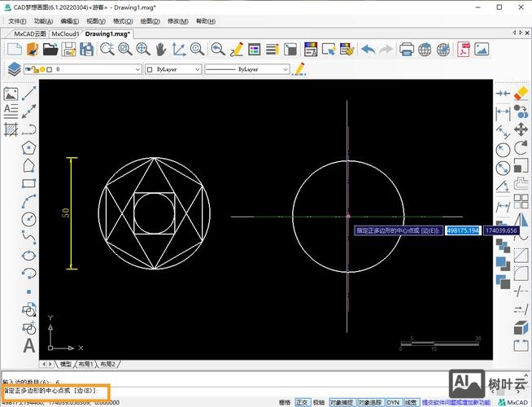Toggle 正交 ortho mode in status bar
The image size is (532, 407).
[x=303, y=402]
